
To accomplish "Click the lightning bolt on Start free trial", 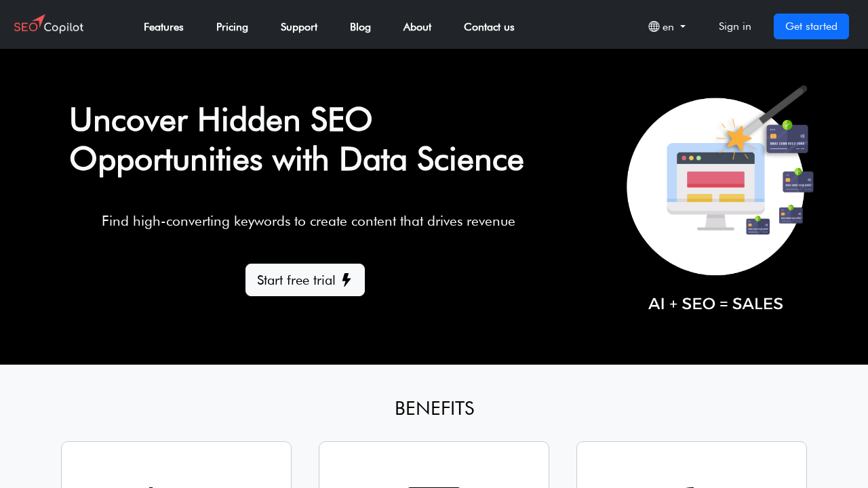I will click(347, 280).
